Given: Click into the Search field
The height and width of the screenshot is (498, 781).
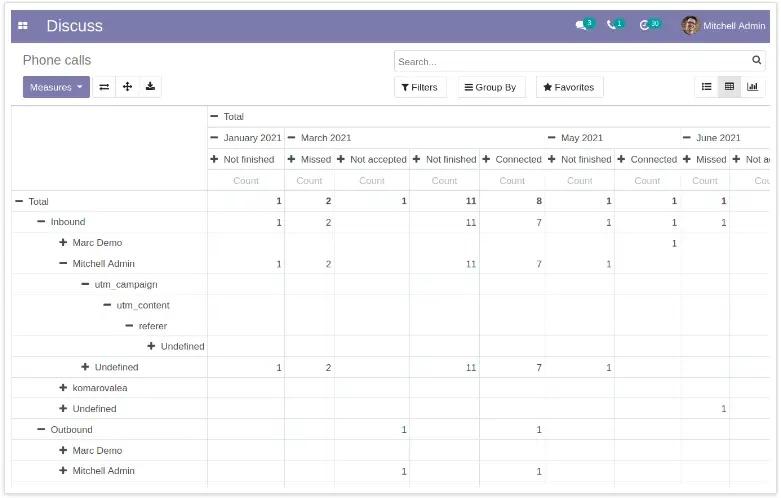Looking at the screenshot, I should coord(570,61).
